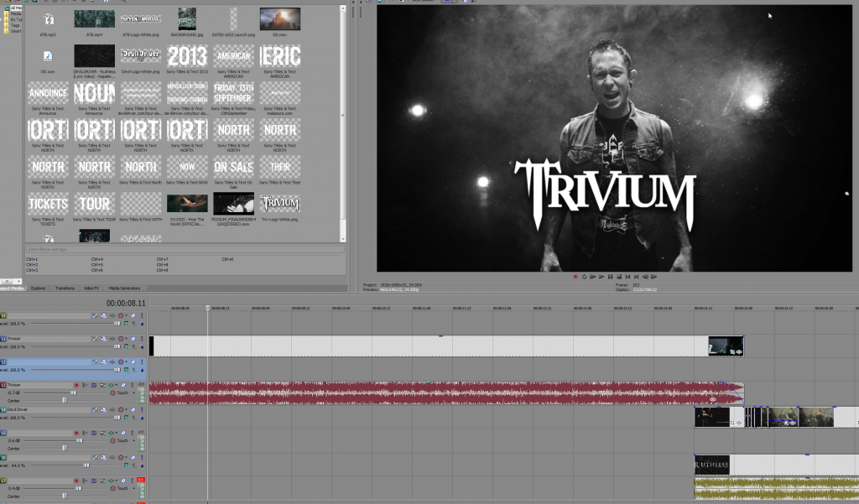Solo the Devil Driver video track
Viewport: 859px width, 504px height.
[142, 409]
